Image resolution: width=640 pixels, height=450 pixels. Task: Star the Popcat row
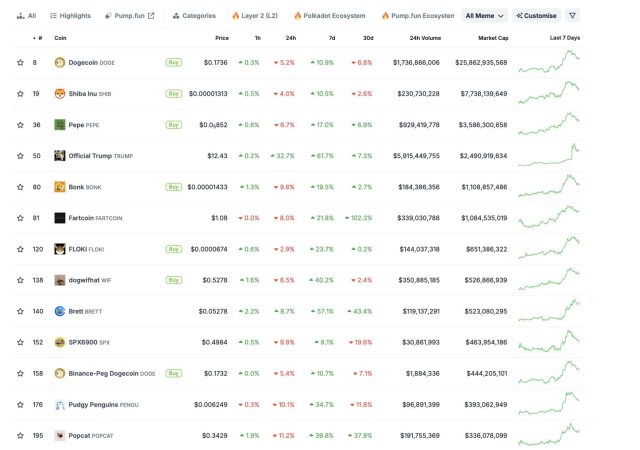coord(20,436)
